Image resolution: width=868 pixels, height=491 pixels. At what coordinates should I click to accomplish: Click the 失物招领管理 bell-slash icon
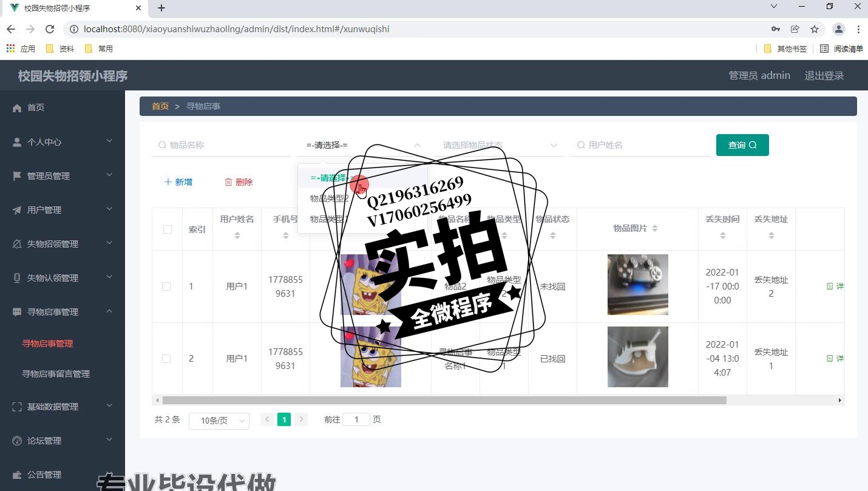(x=17, y=244)
